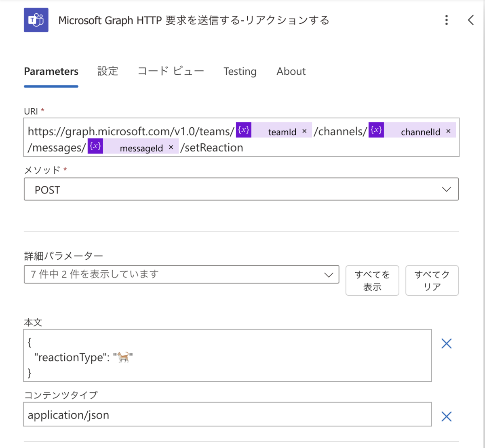Remove the 本文 body parameter
Image resolution: width=485 pixels, height=448 pixels.
[447, 343]
